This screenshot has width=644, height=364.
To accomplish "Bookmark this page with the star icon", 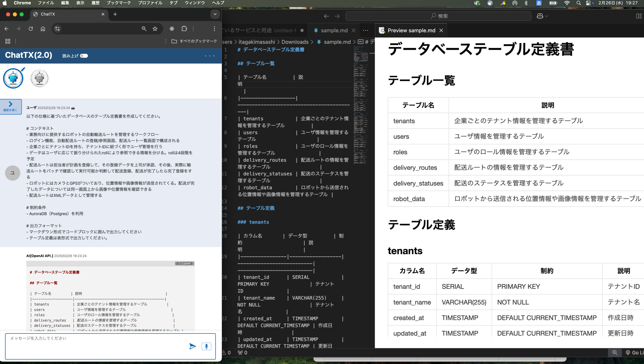I will [155, 29].
